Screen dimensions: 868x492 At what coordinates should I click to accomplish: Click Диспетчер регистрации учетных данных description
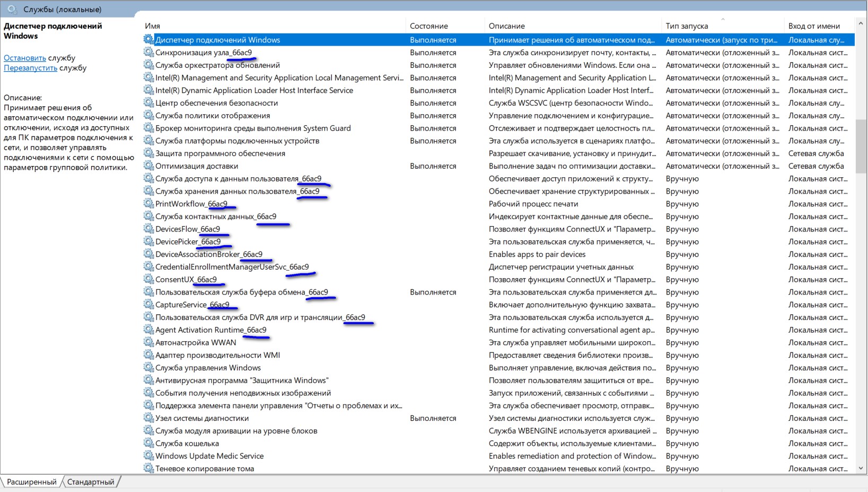(561, 267)
